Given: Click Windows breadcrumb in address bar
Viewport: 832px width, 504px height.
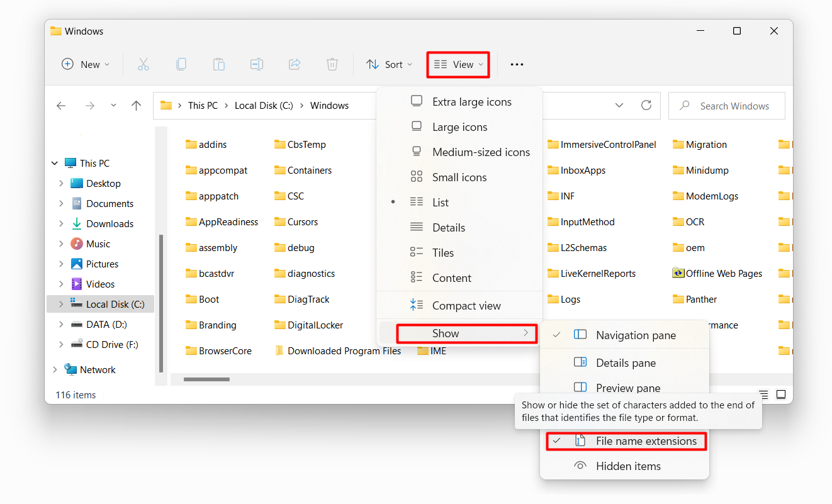Looking at the screenshot, I should click(x=329, y=106).
